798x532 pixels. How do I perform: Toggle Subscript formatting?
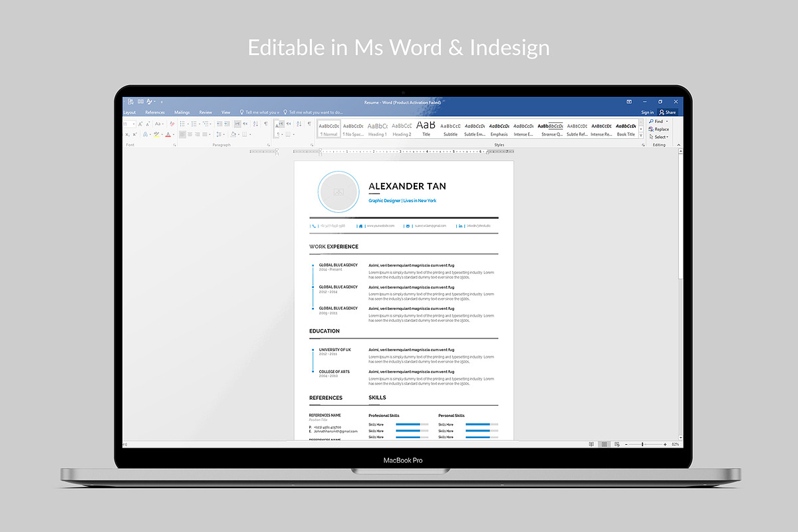pos(127,134)
